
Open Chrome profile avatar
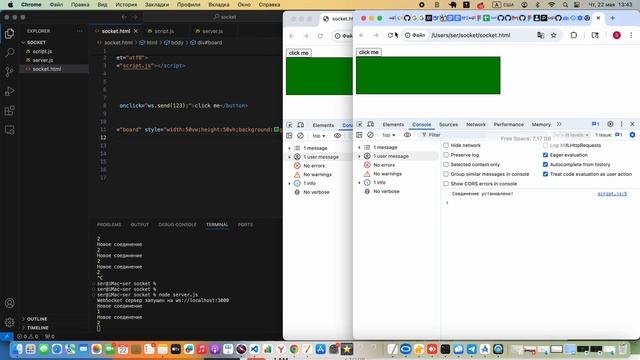[x=617, y=36]
